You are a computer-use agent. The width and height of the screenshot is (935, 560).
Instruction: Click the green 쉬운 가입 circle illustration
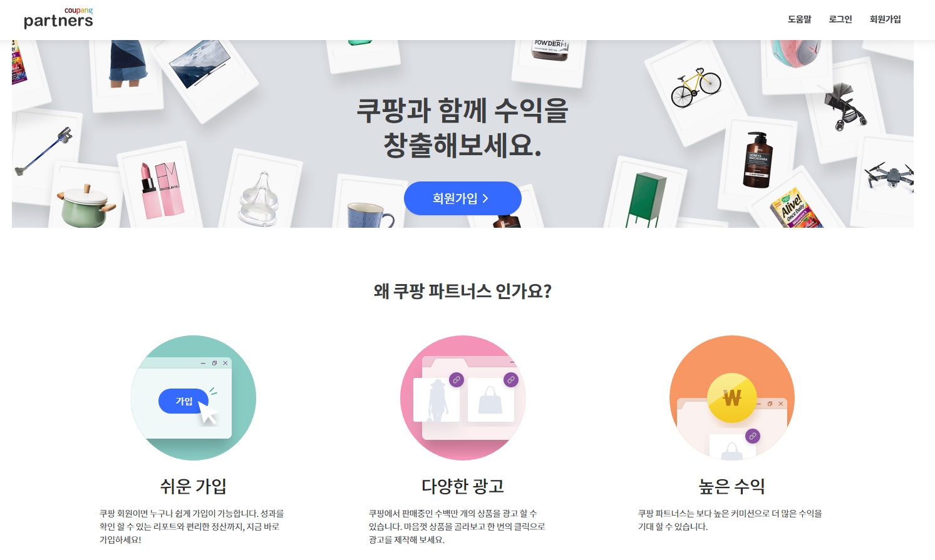(x=194, y=398)
